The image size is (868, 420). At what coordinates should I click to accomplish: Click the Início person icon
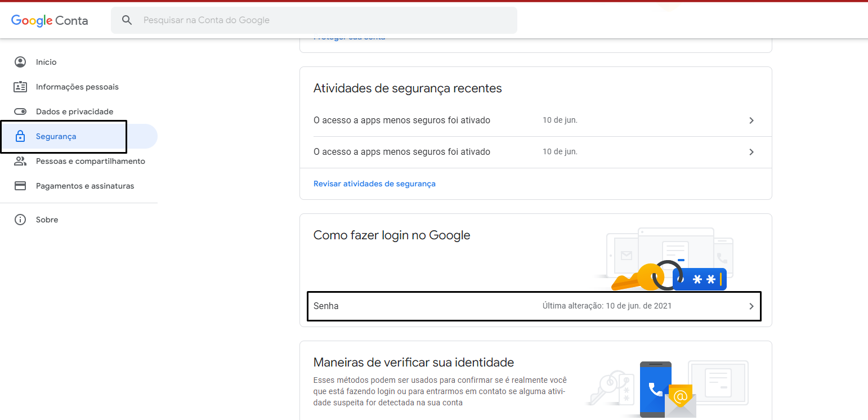tap(20, 62)
